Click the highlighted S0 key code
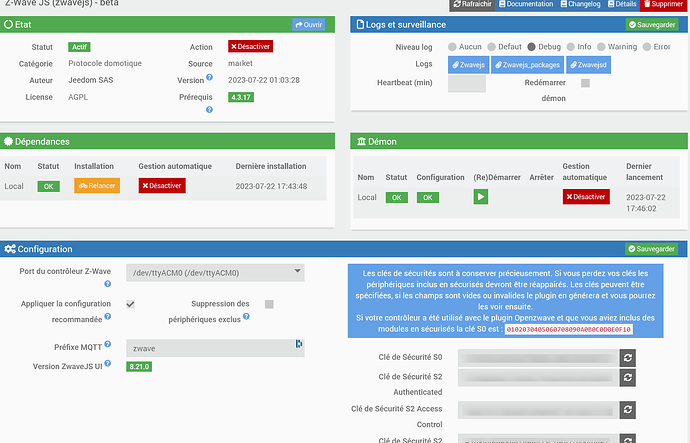Viewport: 690px width, 443px height. pyautogui.click(x=569, y=329)
